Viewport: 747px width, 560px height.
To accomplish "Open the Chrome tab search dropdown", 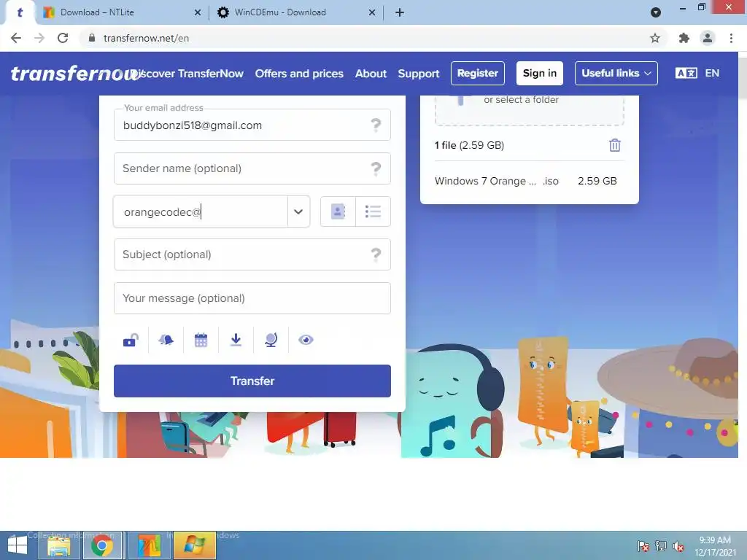I will coord(656,12).
